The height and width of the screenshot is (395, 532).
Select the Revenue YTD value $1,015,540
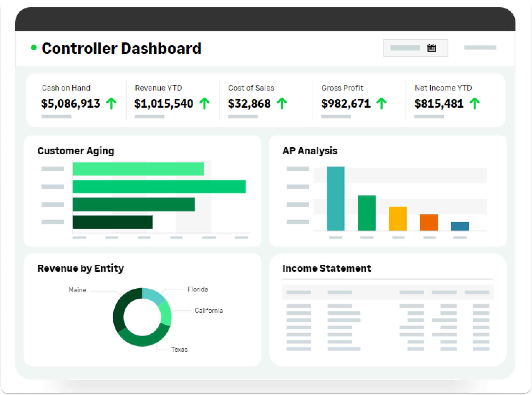[x=164, y=104]
